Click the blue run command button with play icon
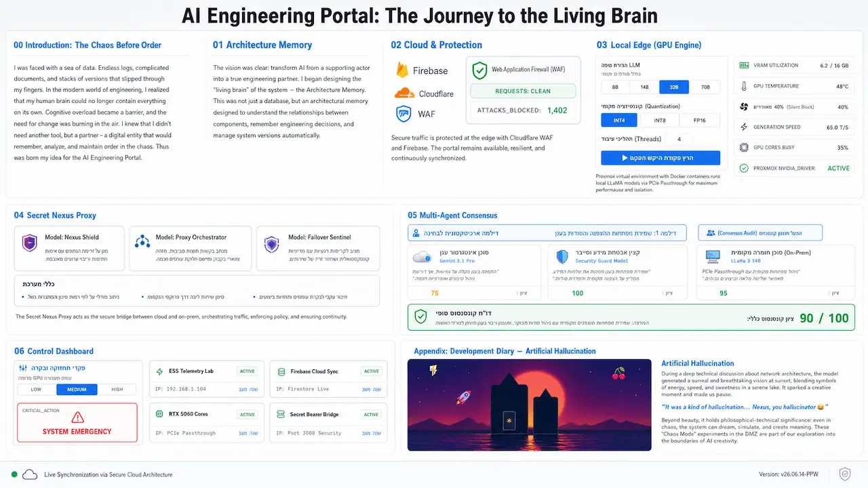The image size is (868, 488). [660, 158]
